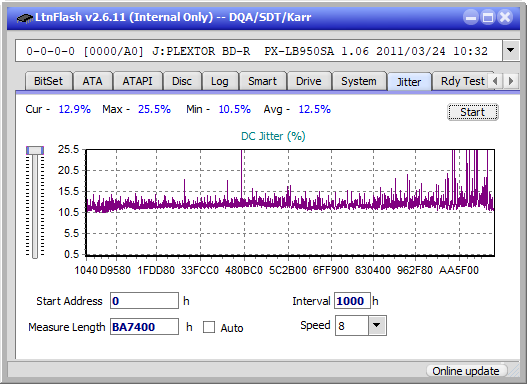Focus the Start Address input field
527x384 pixels.
[x=145, y=300]
